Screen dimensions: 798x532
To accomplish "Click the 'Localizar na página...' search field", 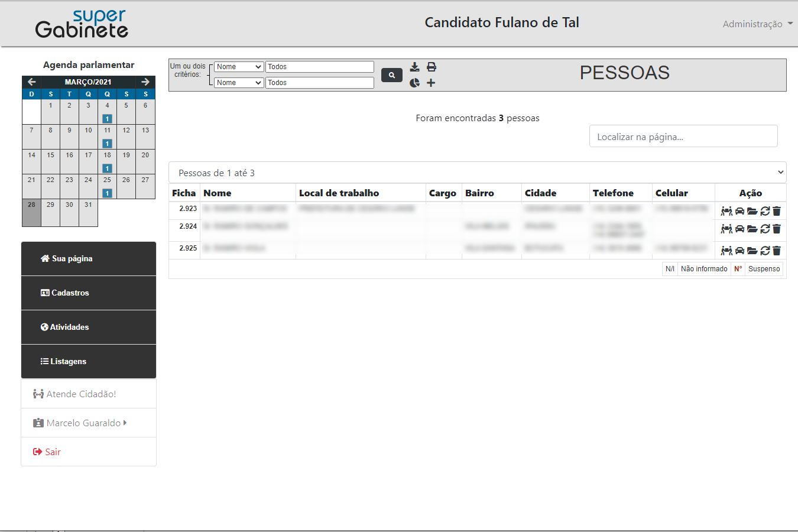I will 683,137.
